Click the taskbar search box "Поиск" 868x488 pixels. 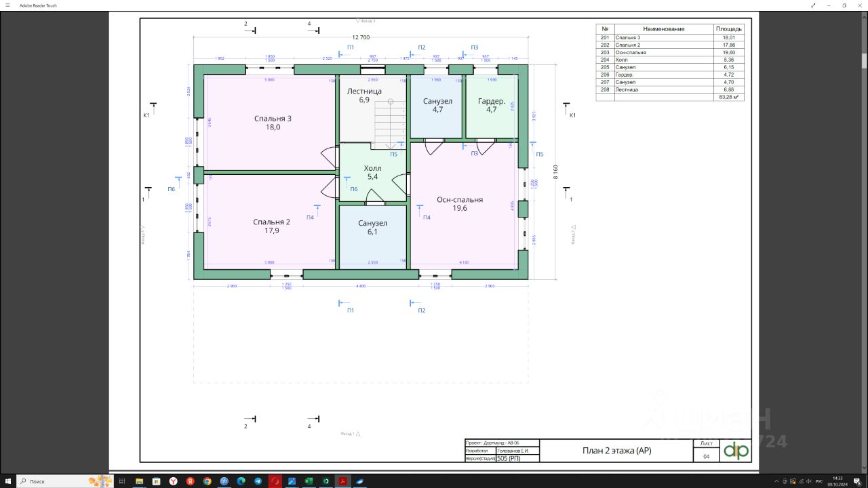64,481
